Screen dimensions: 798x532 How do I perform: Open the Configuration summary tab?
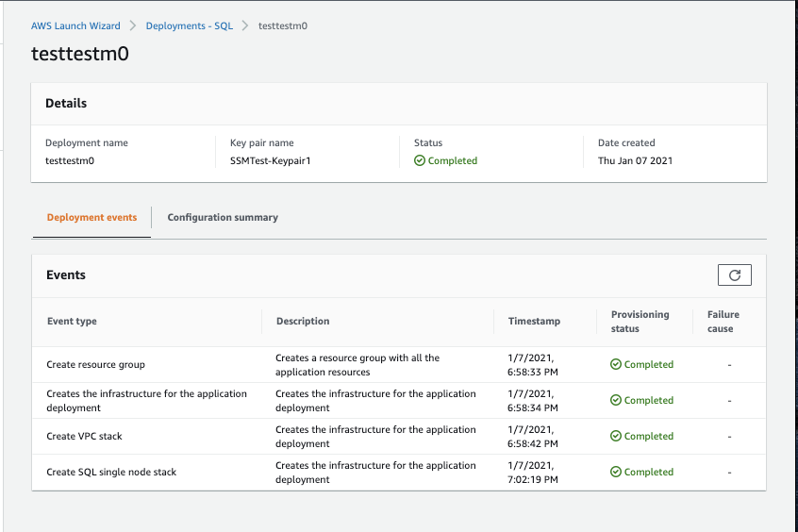[x=223, y=217]
